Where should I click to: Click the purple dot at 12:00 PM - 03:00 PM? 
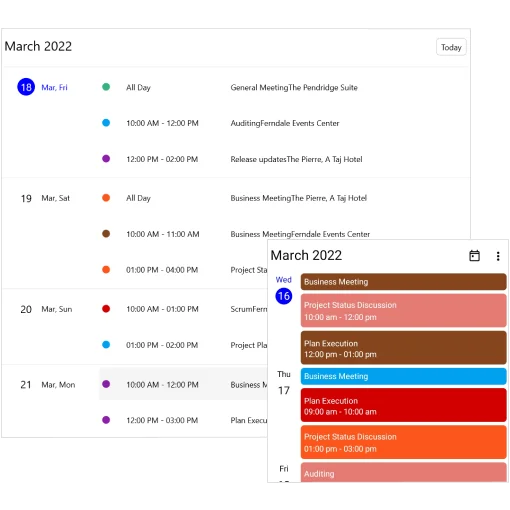[106, 420]
